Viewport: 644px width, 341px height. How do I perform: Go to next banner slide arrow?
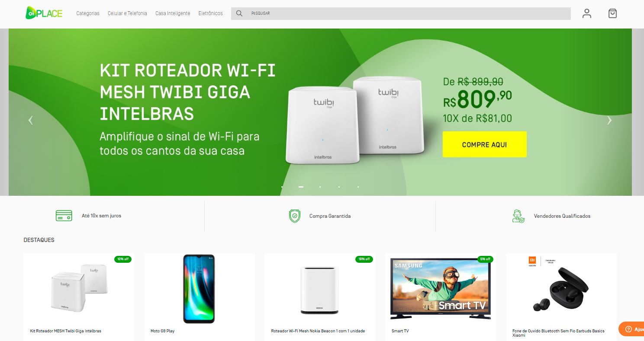tap(609, 121)
